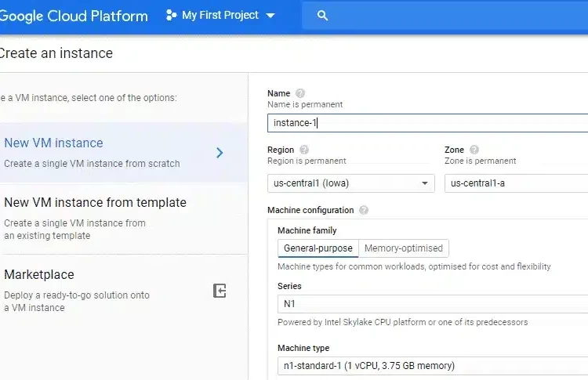The height and width of the screenshot is (380, 588).
Task: Click the 'Machine family' label
Action: tap(307, 230)
